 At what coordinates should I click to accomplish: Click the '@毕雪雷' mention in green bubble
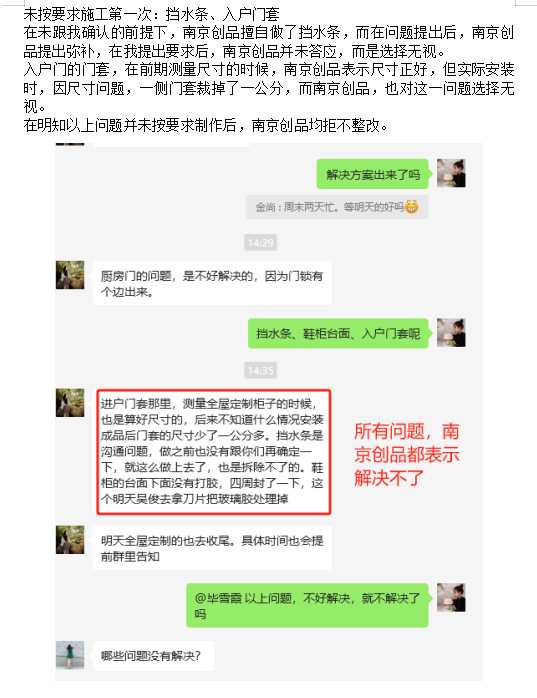[x=218, y=598]
